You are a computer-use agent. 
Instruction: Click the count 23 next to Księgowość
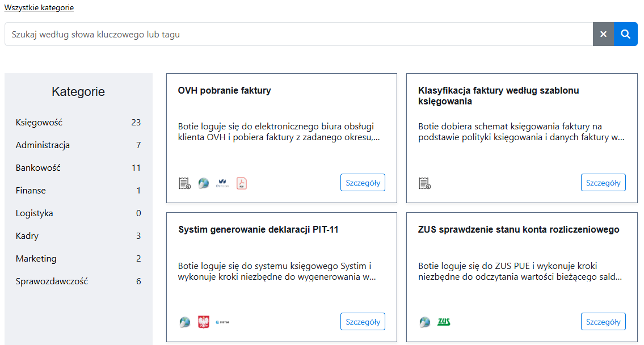tap(136, 123)
